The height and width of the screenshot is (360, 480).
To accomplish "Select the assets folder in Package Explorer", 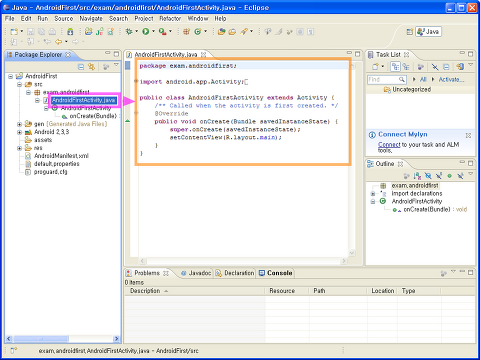I will coord(43,140).
